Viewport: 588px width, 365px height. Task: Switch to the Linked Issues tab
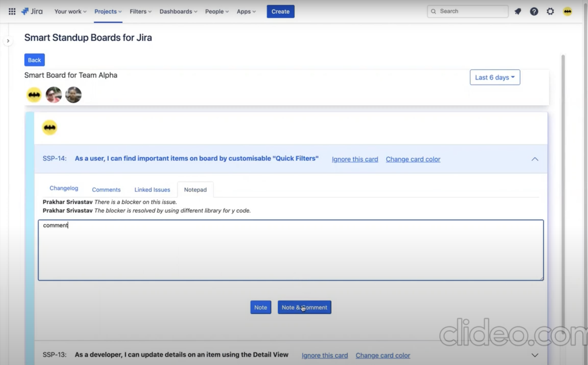[x=152, y=189]
